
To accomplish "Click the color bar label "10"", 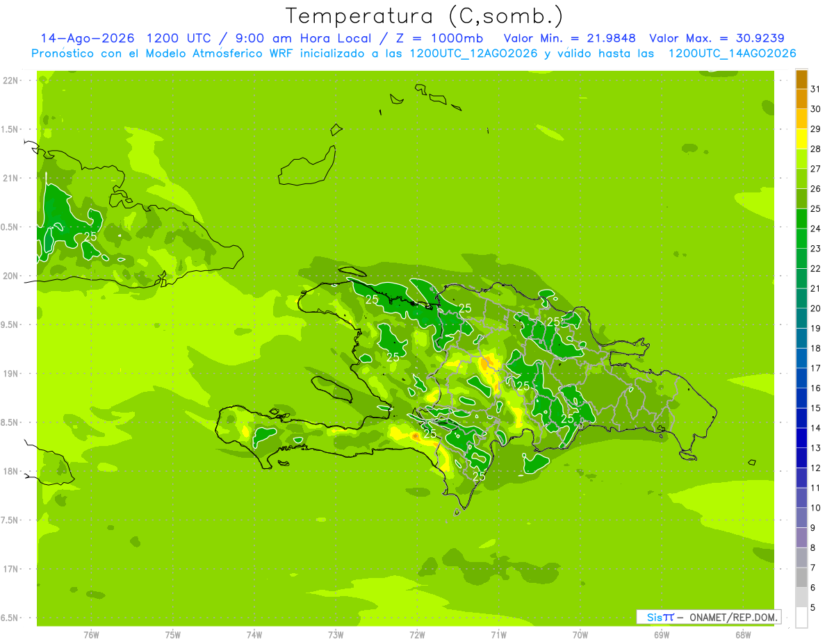I will (816, 508).
